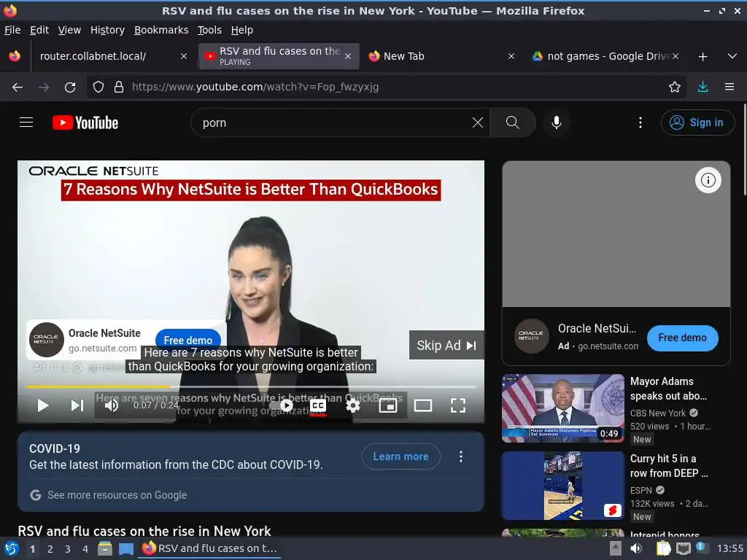Go to the YouTube home logo
The image size is (747, 560).
pyautogui.click(x=85, y=122)
